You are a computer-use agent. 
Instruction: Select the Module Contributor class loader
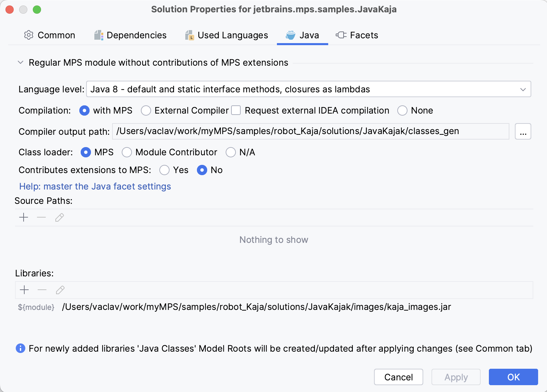(127, 152)
